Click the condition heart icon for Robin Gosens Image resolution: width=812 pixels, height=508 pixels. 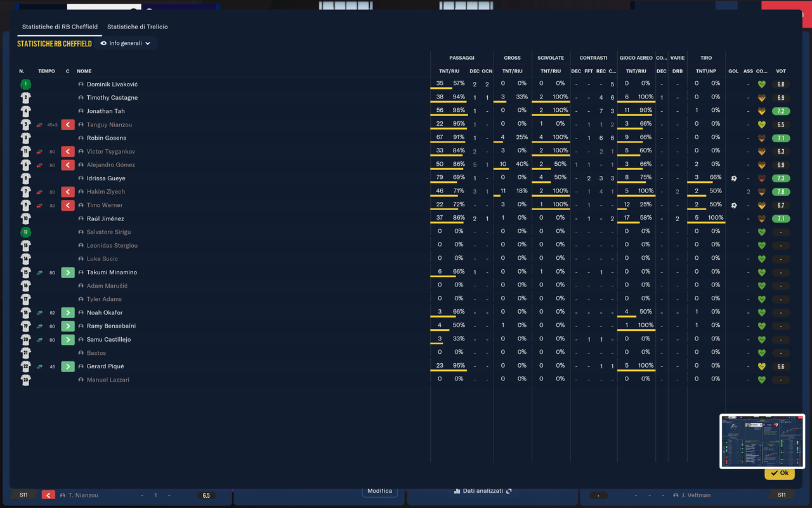point(762,138)
